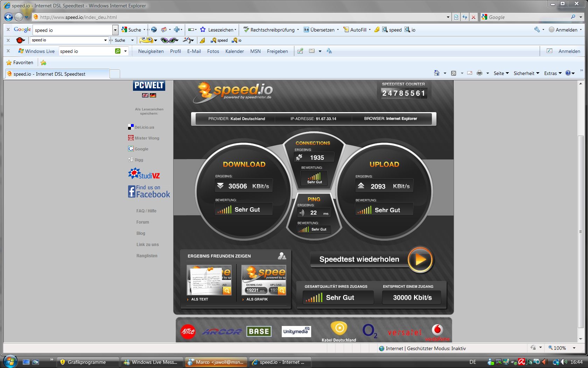Open Google toolbar wrench settings icon
This screenshot has width=588, height=368.
[x=537, y=30]
